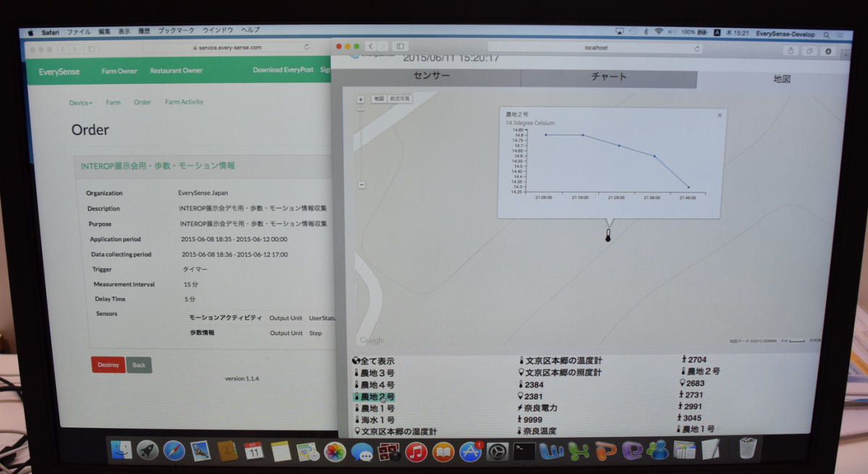Select 農地4号 sensor
This screenshot has width=868, height=474.
[374, 385]
